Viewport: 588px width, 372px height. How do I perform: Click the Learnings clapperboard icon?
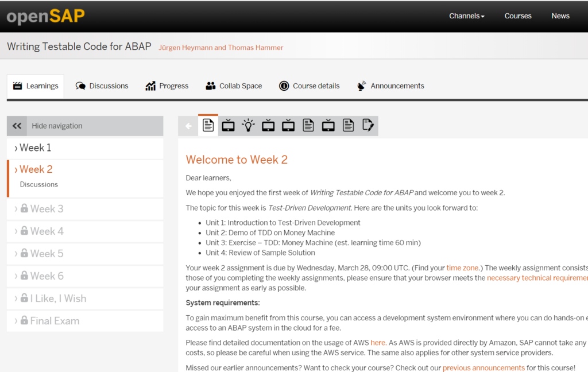point(18,86)
